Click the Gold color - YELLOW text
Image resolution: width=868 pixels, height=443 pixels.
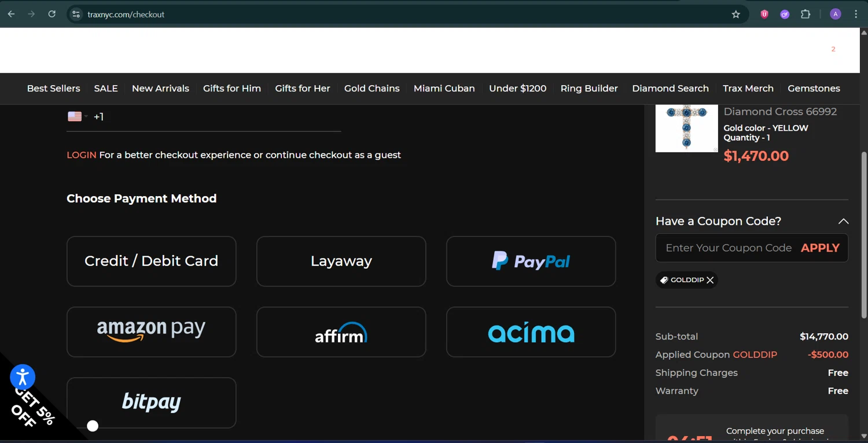pyautogui.click(x=766, y=128)
